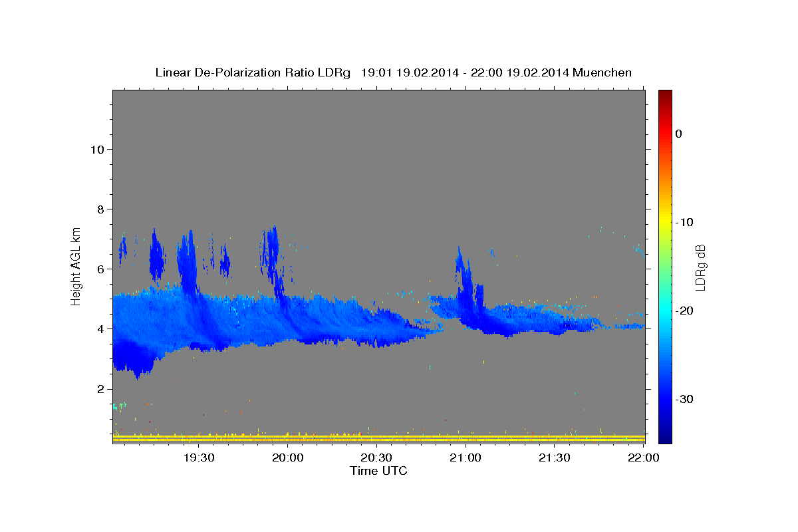Click the 21:00 time tick label
798x532 pixels.
pos(465,458)
